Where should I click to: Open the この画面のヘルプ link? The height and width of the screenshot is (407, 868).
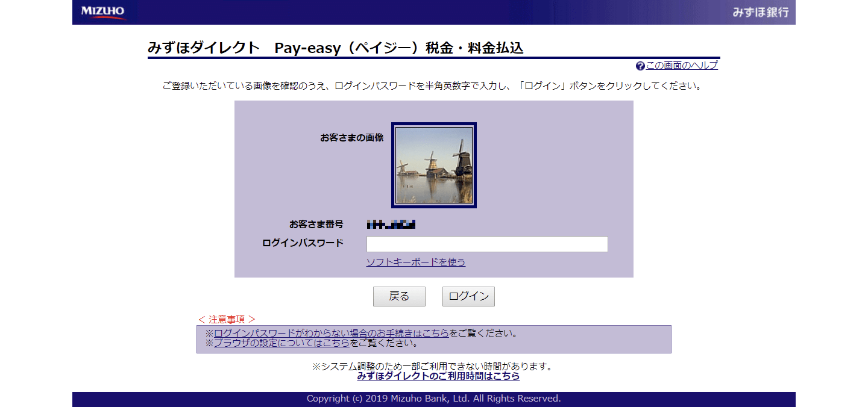click(682, 66)
